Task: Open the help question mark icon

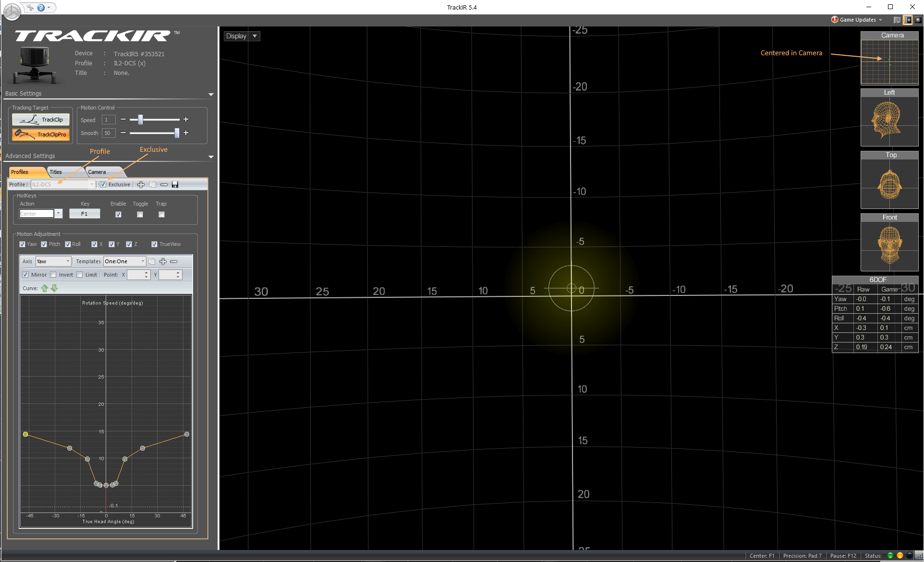Action: click(41, 7)
